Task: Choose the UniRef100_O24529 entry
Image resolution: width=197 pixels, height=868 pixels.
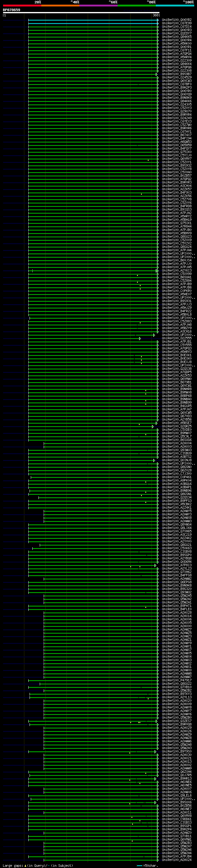Action: coord(177,78)
